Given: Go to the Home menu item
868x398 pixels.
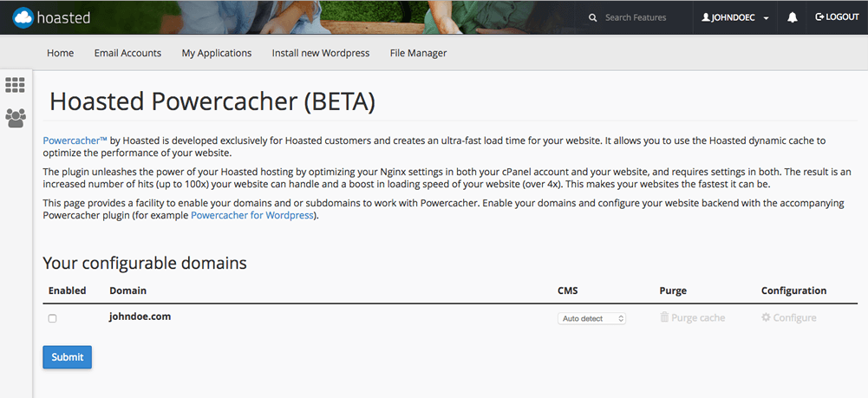Looking at the screenshot, I should click(60, 53).
